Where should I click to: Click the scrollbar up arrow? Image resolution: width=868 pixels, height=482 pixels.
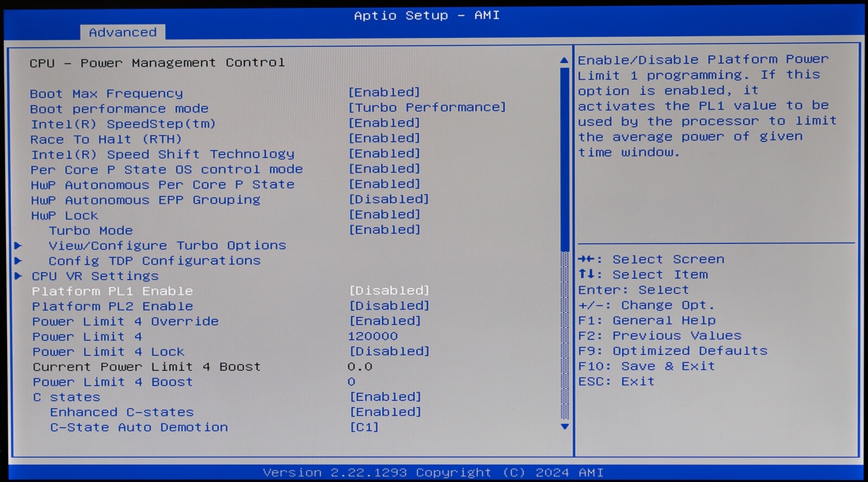coord(564,60)
